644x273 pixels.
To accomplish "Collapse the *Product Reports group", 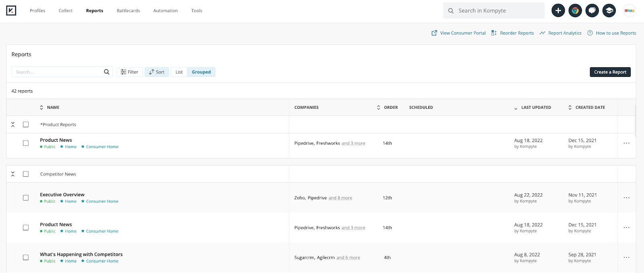I will [13, 124].
